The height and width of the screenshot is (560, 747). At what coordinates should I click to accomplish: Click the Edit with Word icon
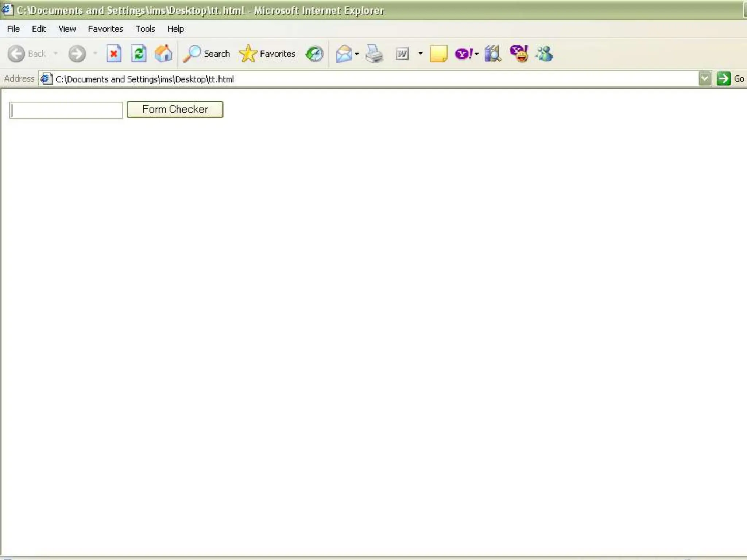click(402, 54)
